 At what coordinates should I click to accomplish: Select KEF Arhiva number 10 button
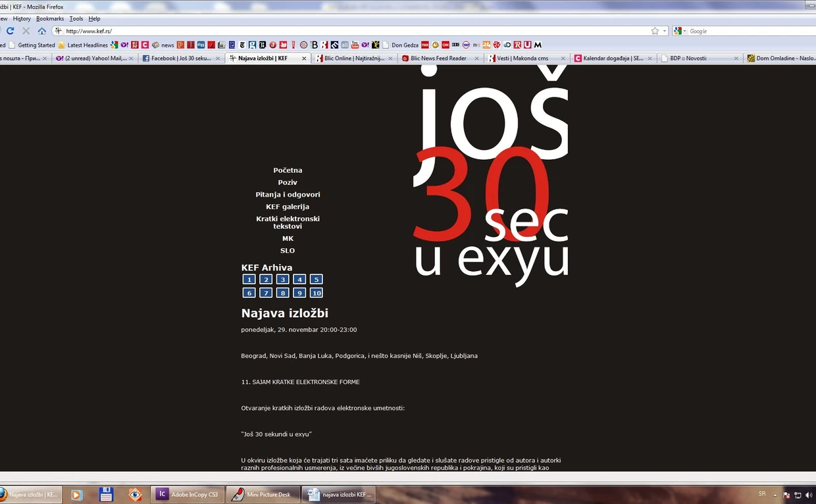pyautogui.click(x=316, y=293)
